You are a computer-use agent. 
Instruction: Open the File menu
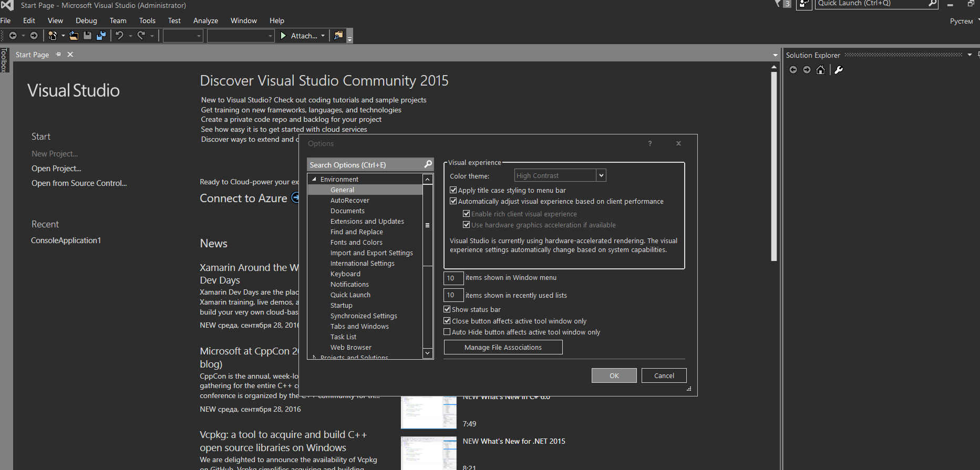(5, 20)
